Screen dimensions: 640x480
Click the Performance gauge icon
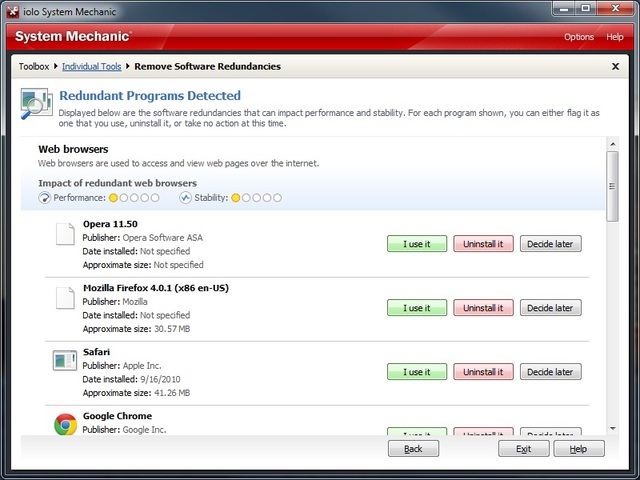click(x=44, y=198)
